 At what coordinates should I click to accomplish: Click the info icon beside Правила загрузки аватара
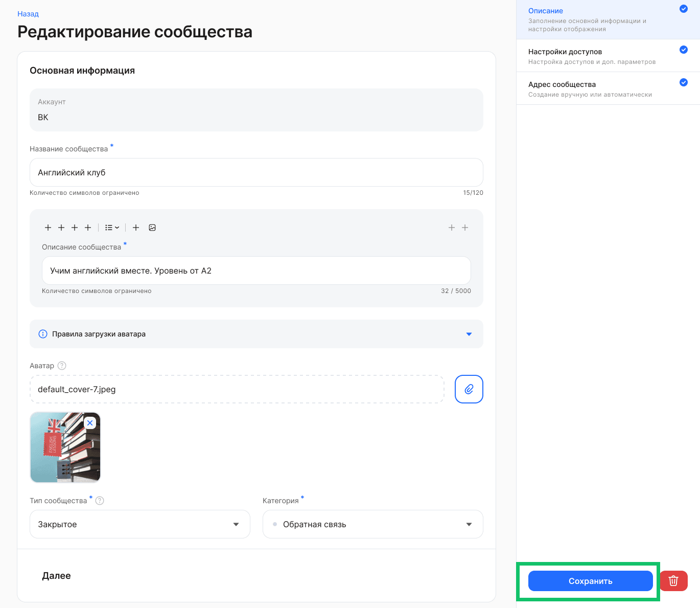[x=43, y=334]
